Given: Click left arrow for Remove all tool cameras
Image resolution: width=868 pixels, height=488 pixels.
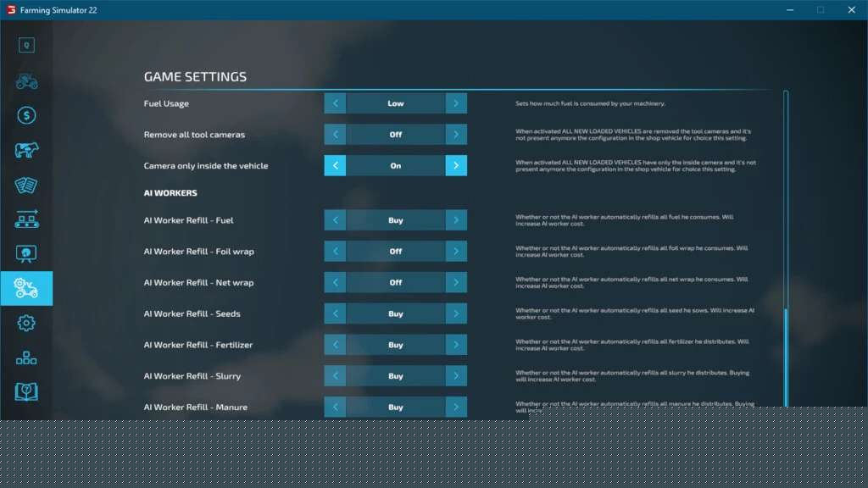Looking at the screenshot, I should click(335, 135).
